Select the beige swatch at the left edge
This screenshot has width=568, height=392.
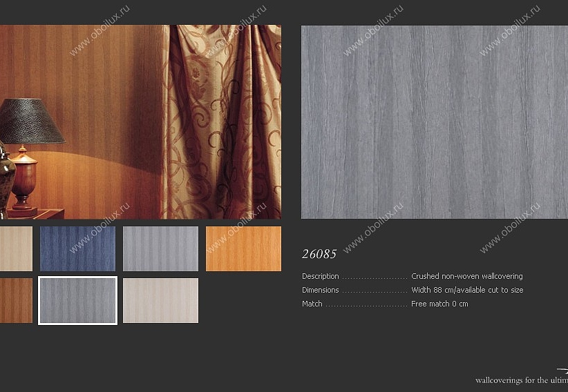pyautogui.click(x=16, y=248)
